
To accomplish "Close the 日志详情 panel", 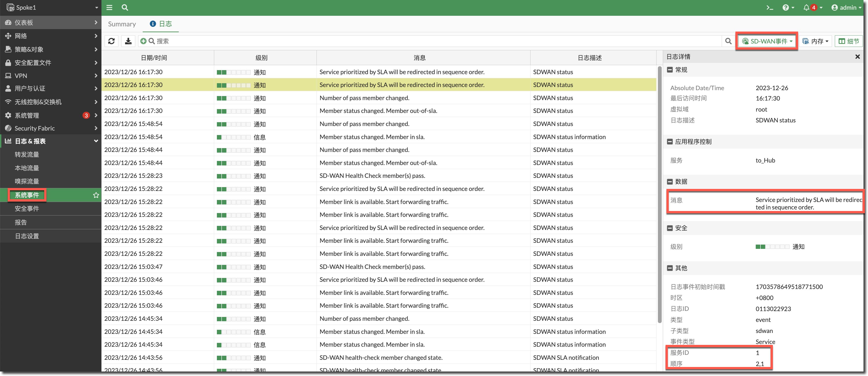I will click(x=858, y=57).
